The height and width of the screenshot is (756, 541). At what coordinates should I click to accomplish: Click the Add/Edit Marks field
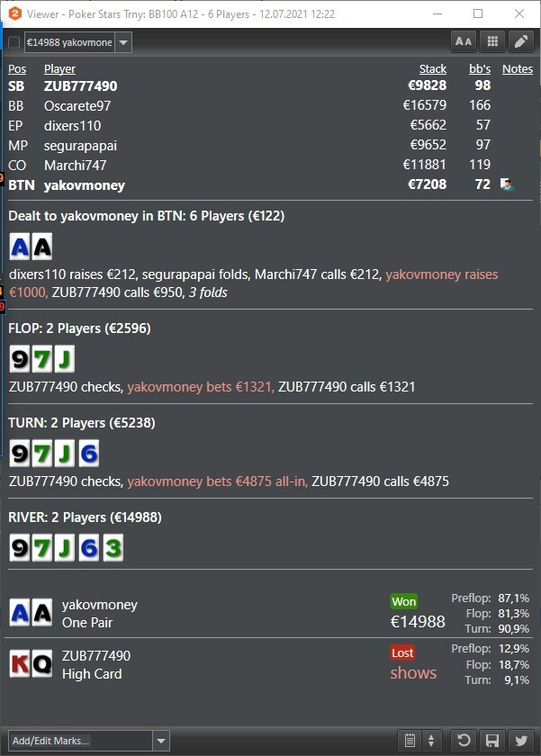coord(80,741)
